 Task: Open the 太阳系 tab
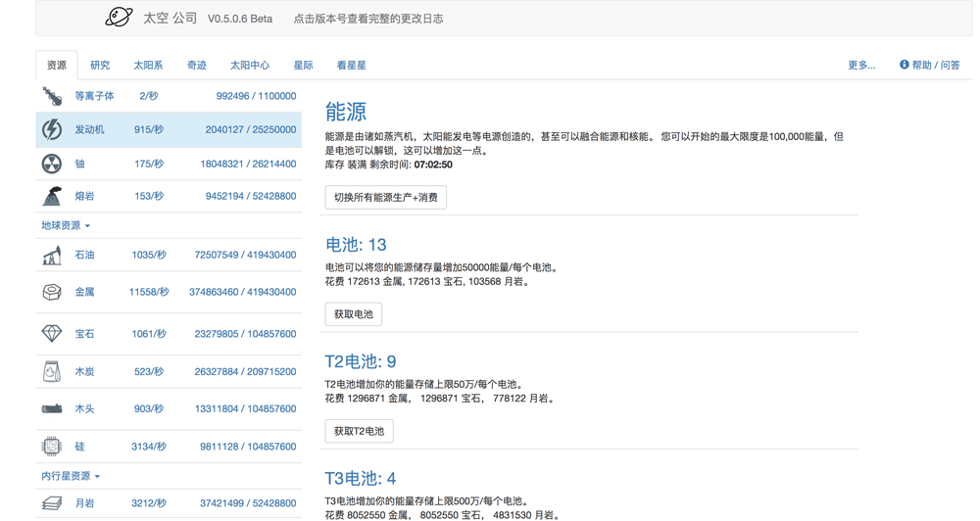tap(148, 65)
